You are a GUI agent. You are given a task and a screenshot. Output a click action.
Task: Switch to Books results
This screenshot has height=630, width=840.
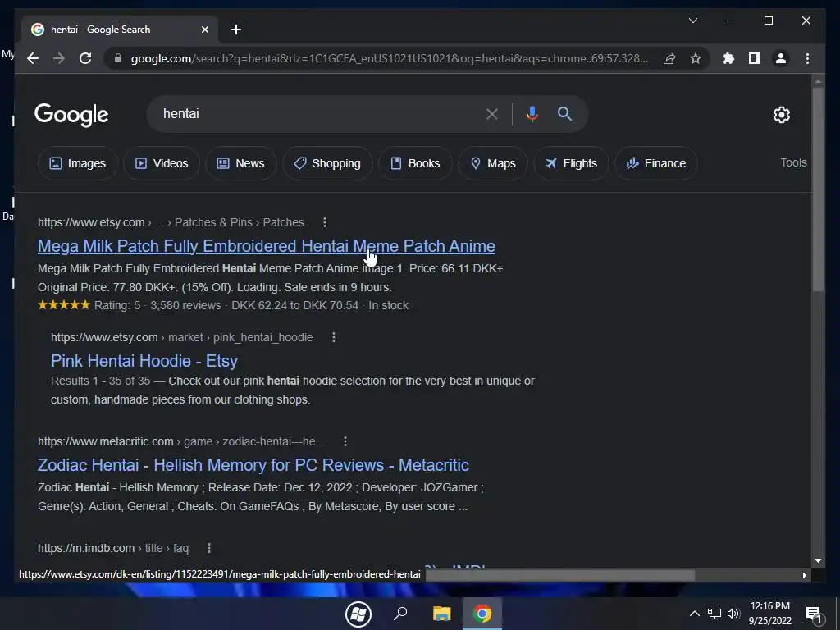pyautogui.click(x=415, y=163)
